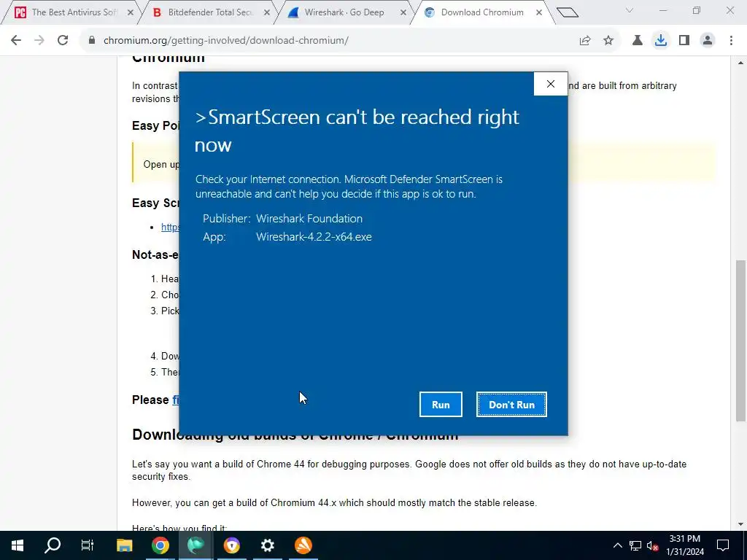747x560 pixels.
Task: Share this page icon
Action: point(585,41)
